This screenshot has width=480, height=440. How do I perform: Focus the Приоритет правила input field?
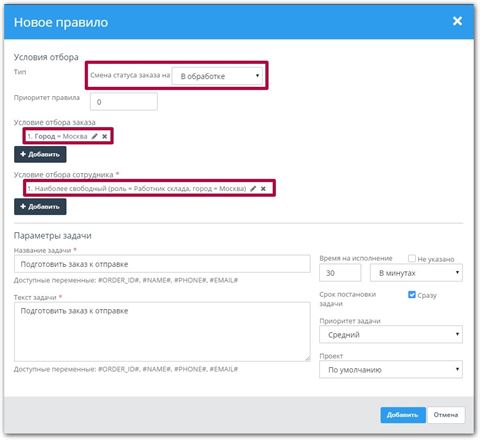tap(124, 102)
